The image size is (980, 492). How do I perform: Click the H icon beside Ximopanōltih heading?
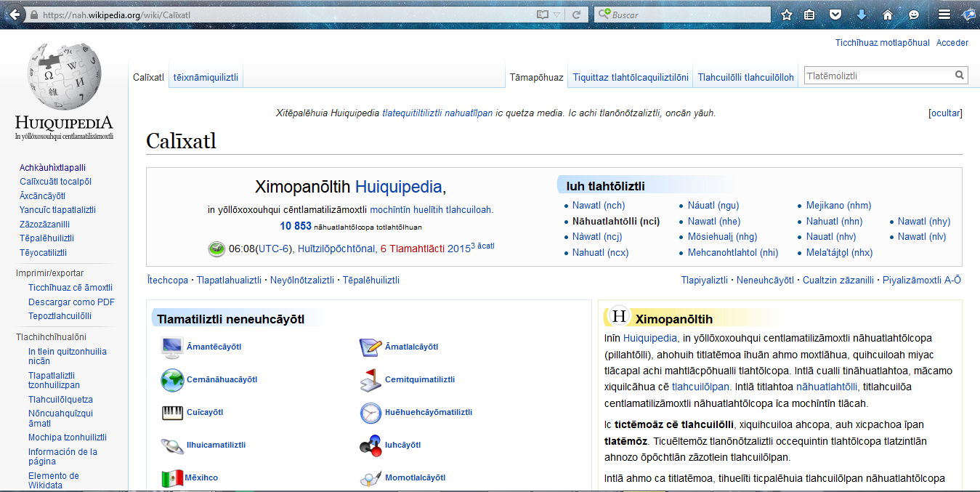619,316
